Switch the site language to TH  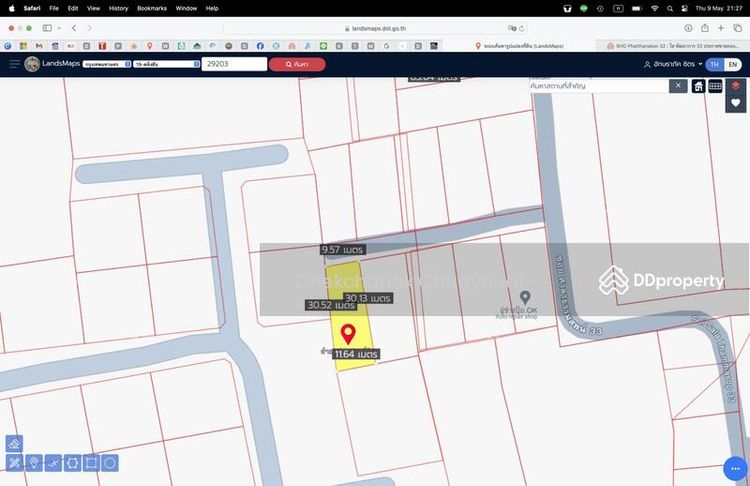(713, 64)
